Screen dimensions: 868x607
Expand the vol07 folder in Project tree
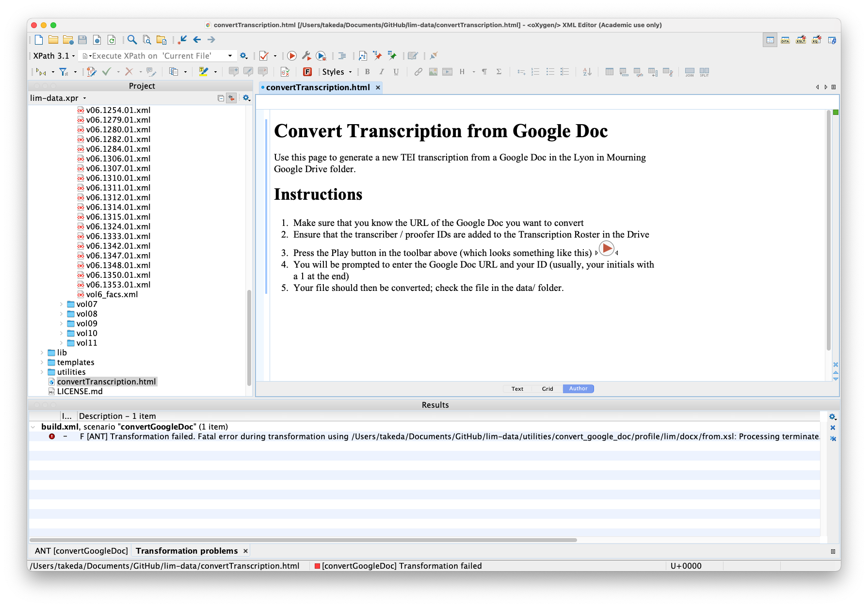pos(60,304)
